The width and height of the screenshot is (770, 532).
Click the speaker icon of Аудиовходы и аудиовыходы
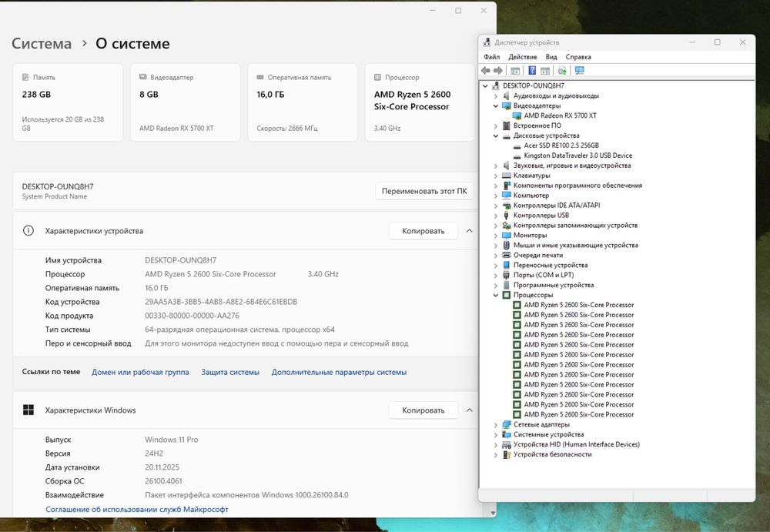click(507, 95)
